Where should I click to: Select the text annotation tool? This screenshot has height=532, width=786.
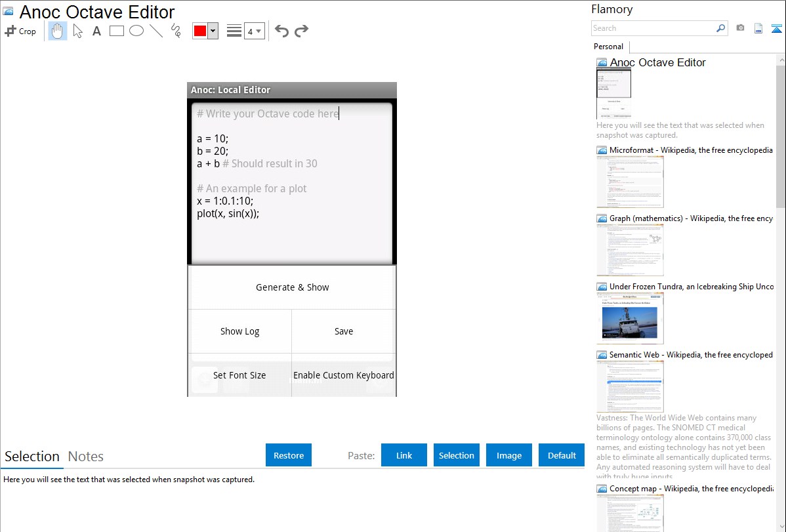coord(96,31)
